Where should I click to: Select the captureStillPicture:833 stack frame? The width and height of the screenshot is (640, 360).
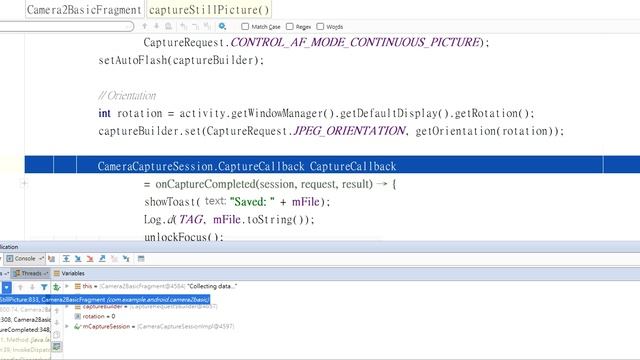[x=104, y=300]
